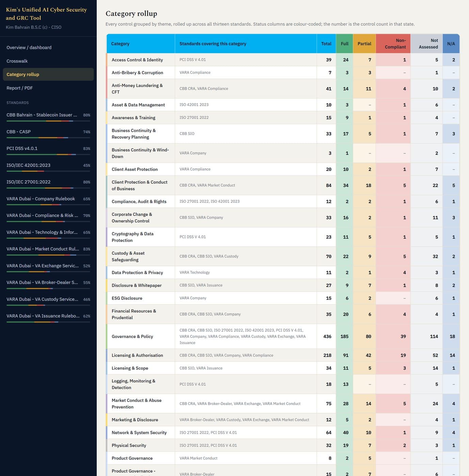Click the red Non-Compliant column header
Image resolution: width=469 pixels, height=476 pixels.
393,44
